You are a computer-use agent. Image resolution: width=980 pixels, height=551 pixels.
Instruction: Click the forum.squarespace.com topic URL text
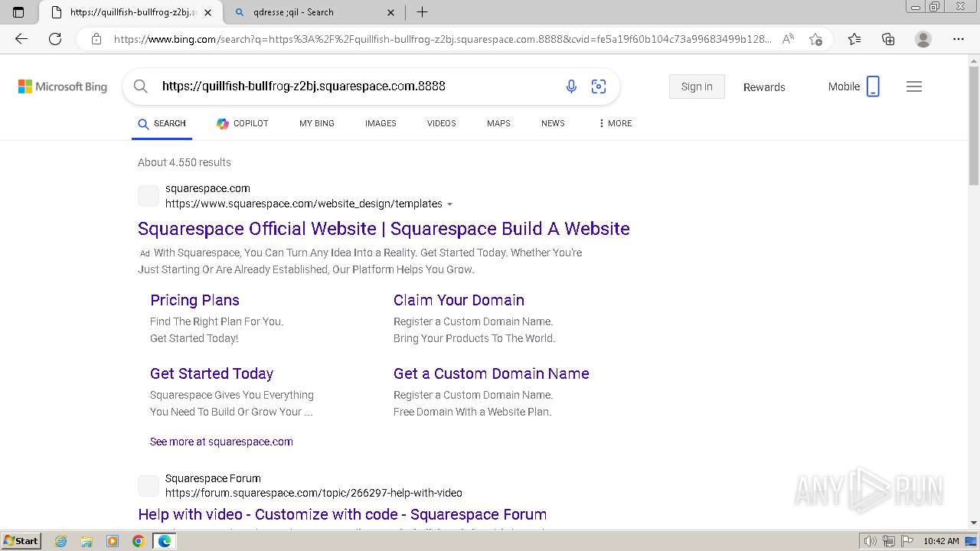pos(314,493)
